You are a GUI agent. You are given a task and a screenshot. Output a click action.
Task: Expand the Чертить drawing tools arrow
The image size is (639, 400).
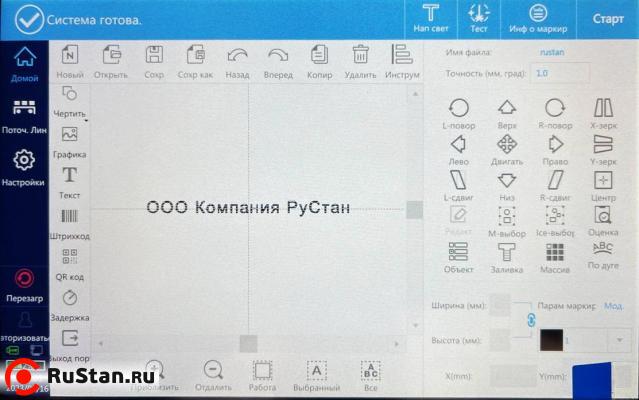(x=88, y=120)
